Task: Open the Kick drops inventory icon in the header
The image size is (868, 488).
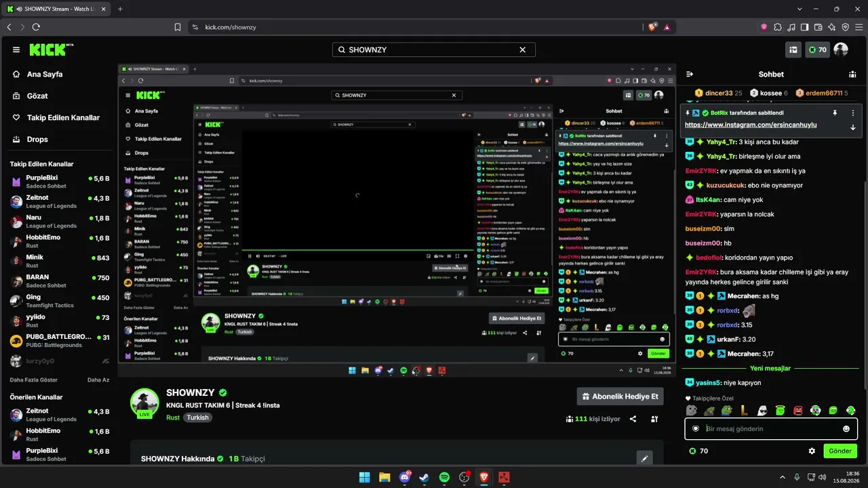Action: [793, 49]
